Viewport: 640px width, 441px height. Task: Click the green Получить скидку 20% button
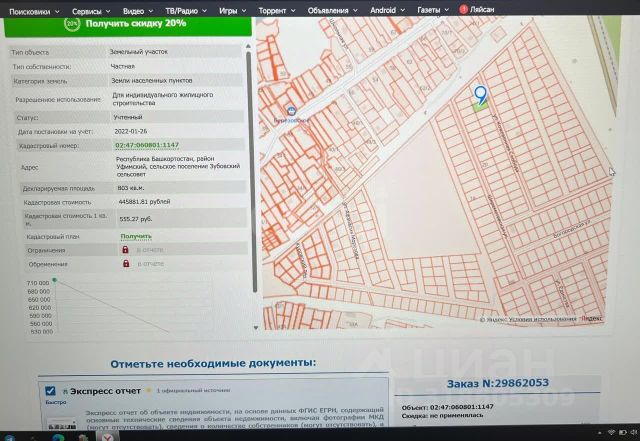point(128,26)
